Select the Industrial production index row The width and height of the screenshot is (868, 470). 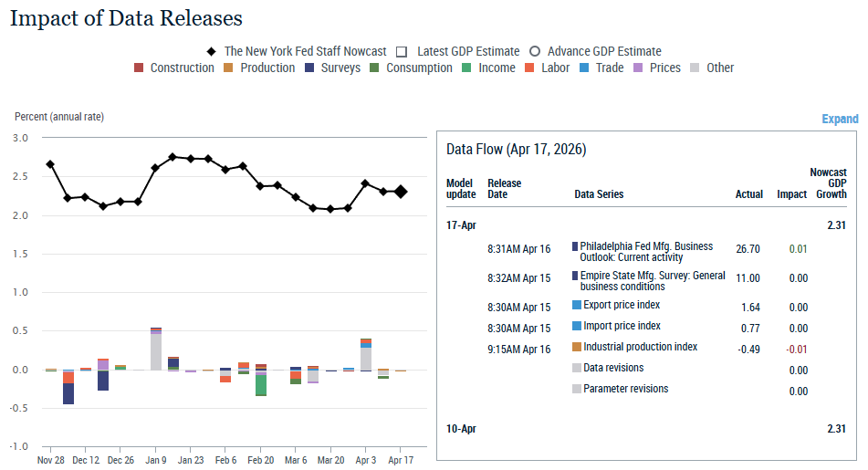point(640,348)
